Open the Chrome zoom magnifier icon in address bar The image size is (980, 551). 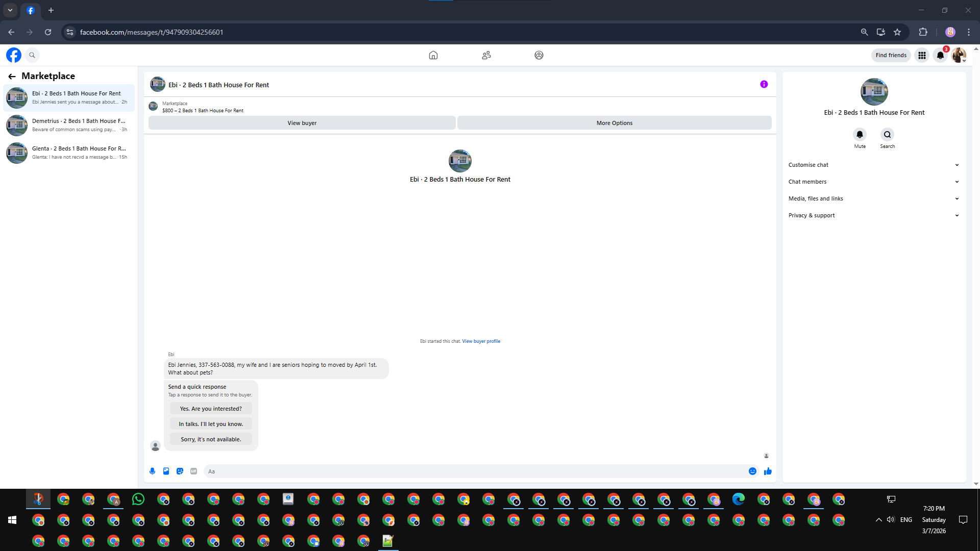(864, 32)
